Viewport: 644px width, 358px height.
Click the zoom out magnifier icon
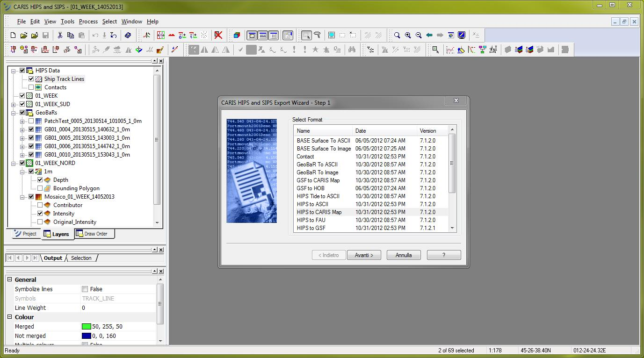pos(419,35)
